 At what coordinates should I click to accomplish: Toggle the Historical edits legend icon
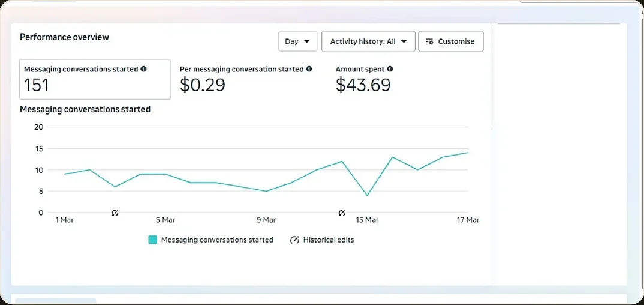(x=294, y=240)
